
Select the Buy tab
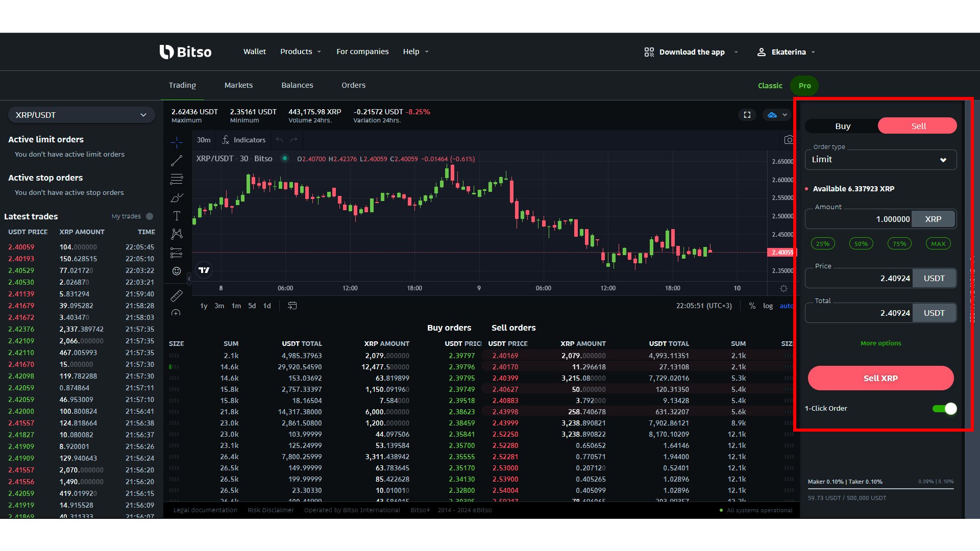click(x=843, y=126)
